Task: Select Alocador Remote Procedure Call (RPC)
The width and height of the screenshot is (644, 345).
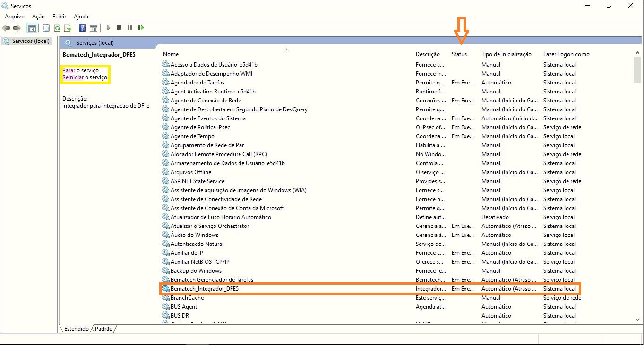Action: point(219,154)
